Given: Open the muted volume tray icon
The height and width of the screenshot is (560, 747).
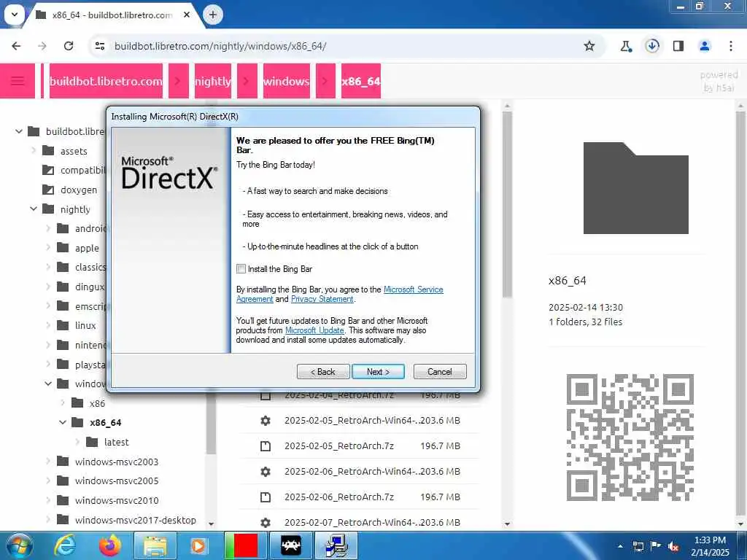Looking at the screenshot, I should coord(673,547).
